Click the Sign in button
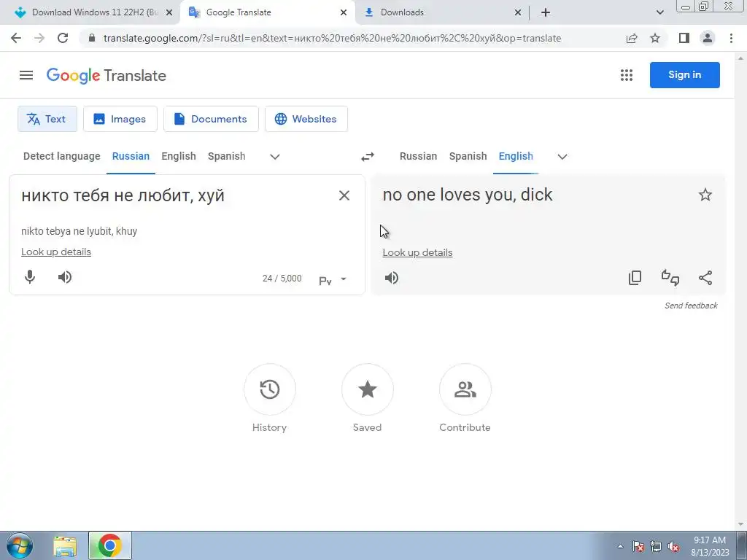Viewport: 747px width, 560px height. [x=684, y=75]
